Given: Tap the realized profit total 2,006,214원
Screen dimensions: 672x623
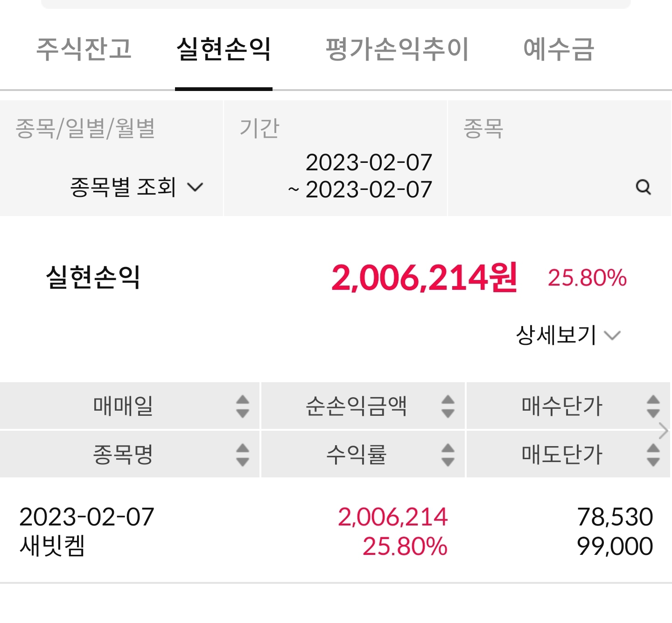Looking at the screenshot, I should pos(424,278).
